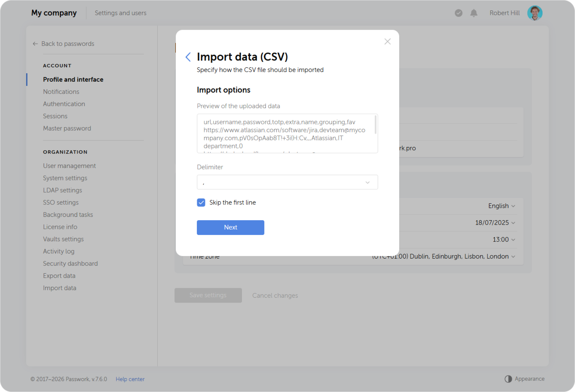Open the Help center link
The height and width of the screenshot is (392, 575).
tap(130, 379)
